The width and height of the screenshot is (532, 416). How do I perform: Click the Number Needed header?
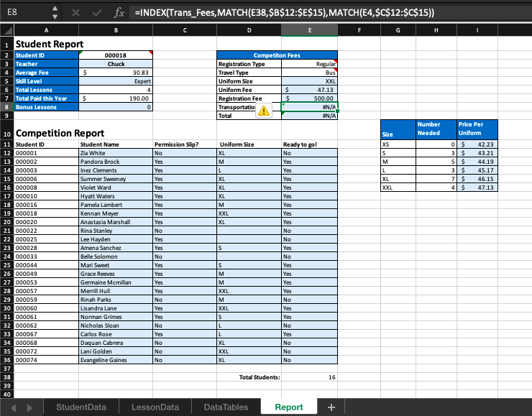tap(436, 129)
